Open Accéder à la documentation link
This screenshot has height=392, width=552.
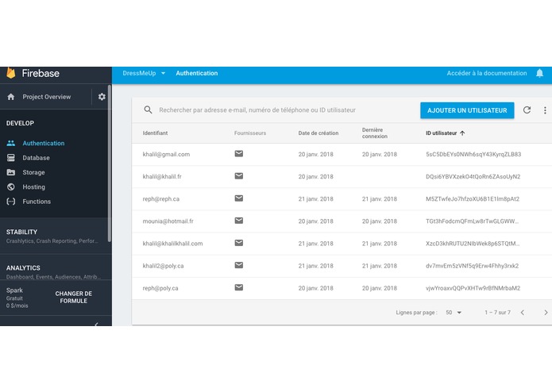(x=487, y=73)
